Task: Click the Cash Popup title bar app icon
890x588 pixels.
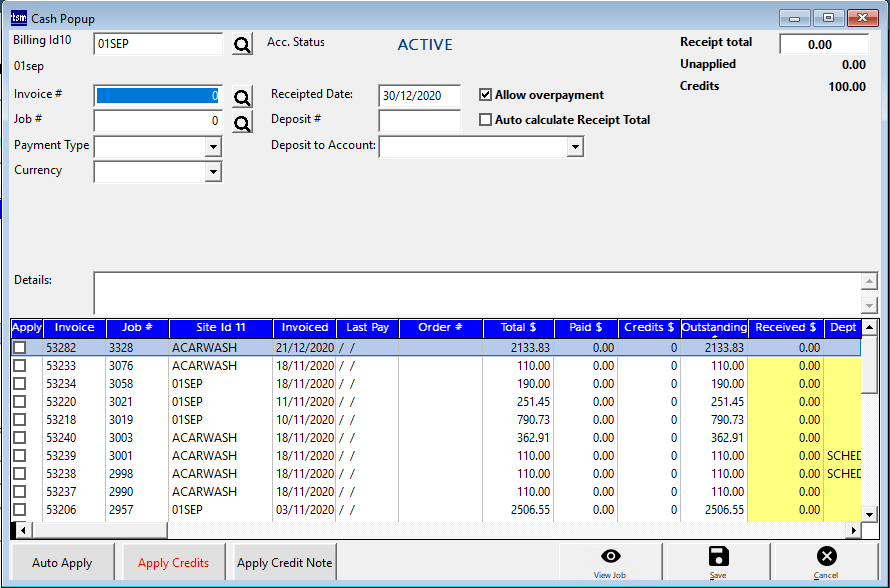Action: [19, 18]
